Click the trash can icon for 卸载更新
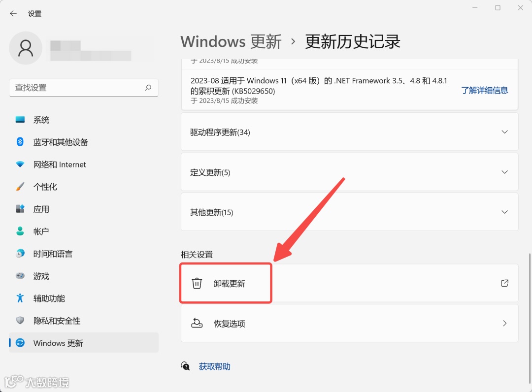Screen dimensions: 532x392 tap(197, 283)
